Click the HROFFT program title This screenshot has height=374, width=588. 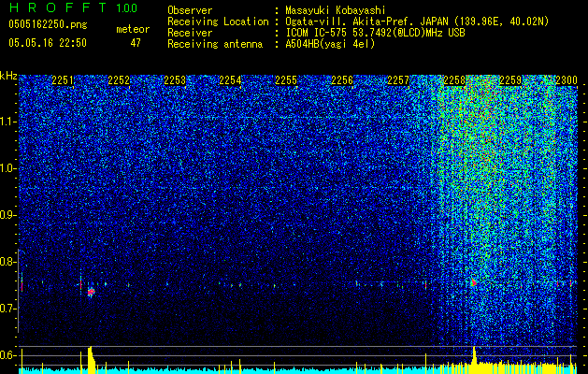point(59,7)
